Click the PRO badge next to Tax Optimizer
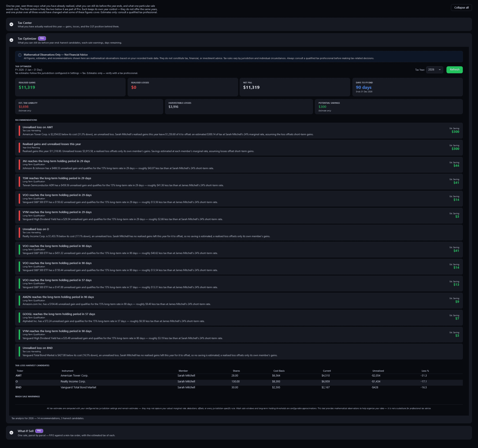This screenshot has width=478, height=448. tap(42, 38)
